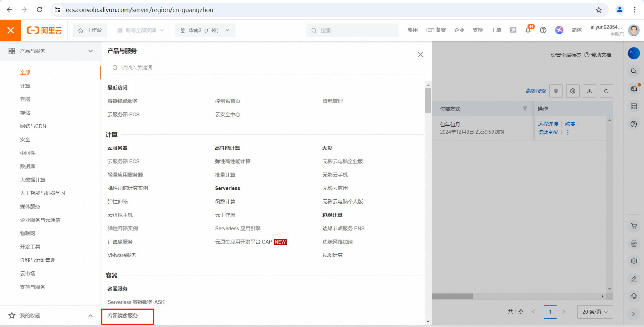Open the help question mark icon in header
Image resolution: width=644 pixels, height=327 pixels.
pos(543,30)
